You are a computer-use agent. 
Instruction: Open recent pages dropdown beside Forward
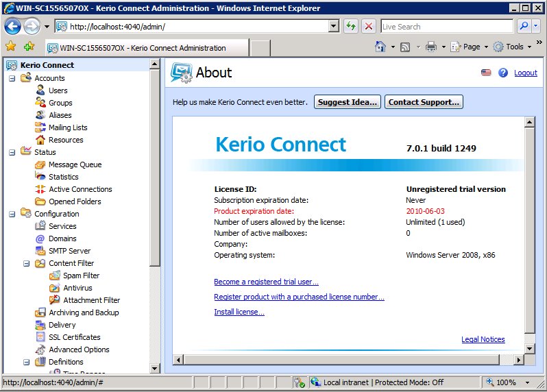tap(47, 27)
